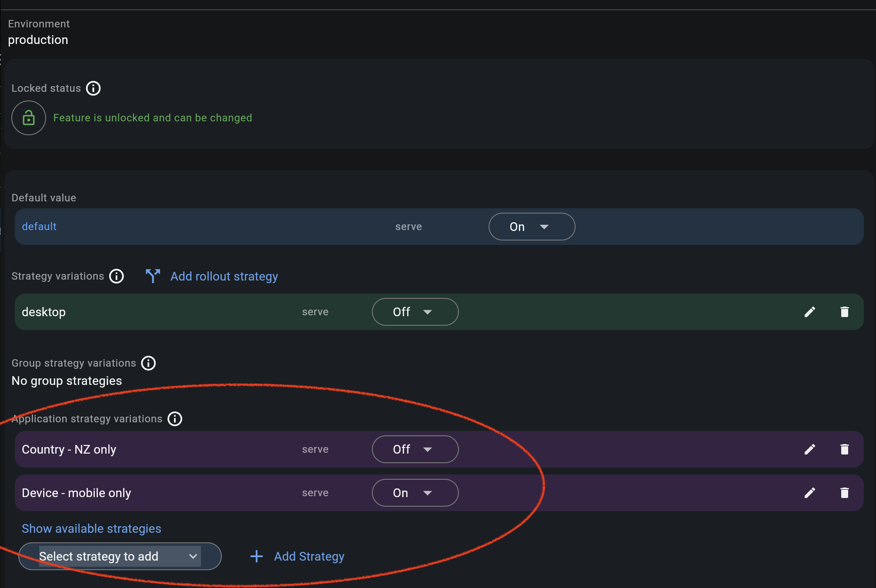This screenshot has width=876, height=588.
Task: Click the Locked status info icon
Action: tap(93, 88)
